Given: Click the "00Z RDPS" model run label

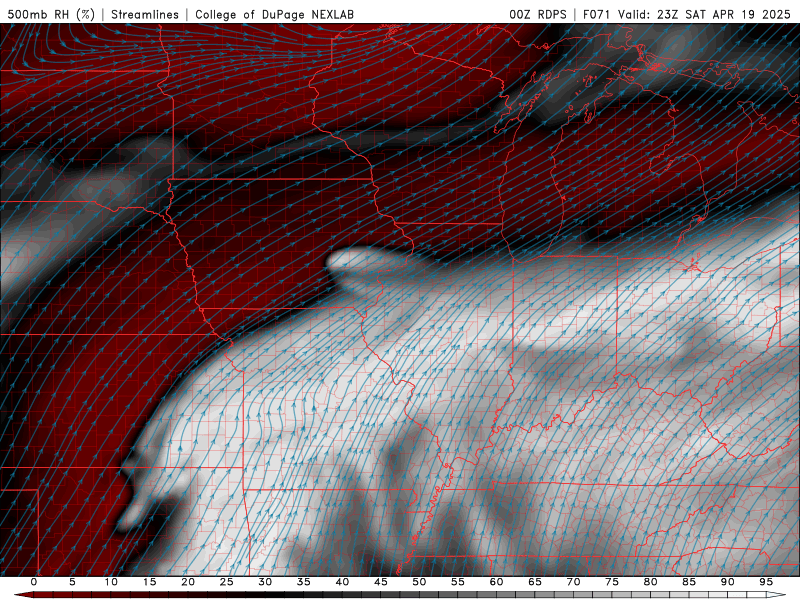Looking at the screenshot, I should [538, 14].
